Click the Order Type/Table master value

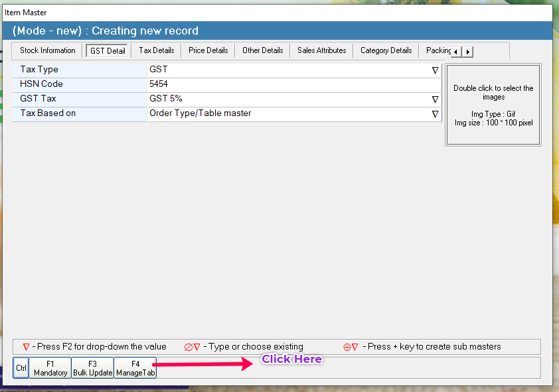coord(200,113)
